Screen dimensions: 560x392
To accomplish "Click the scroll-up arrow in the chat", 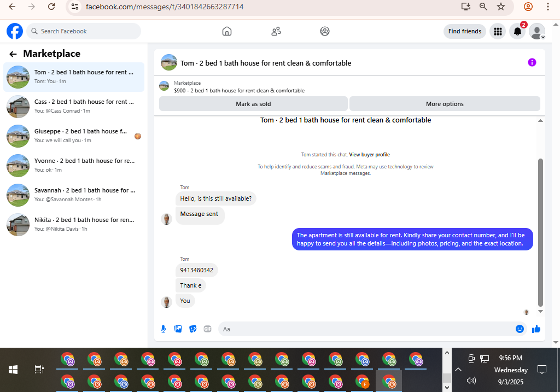I will 540,121.
